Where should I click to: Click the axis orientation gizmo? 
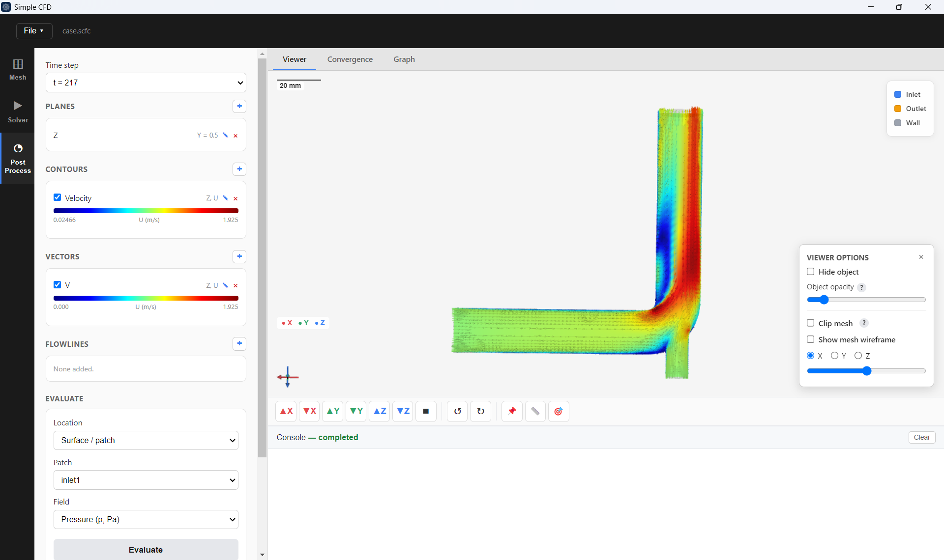[x=288, y=377]
